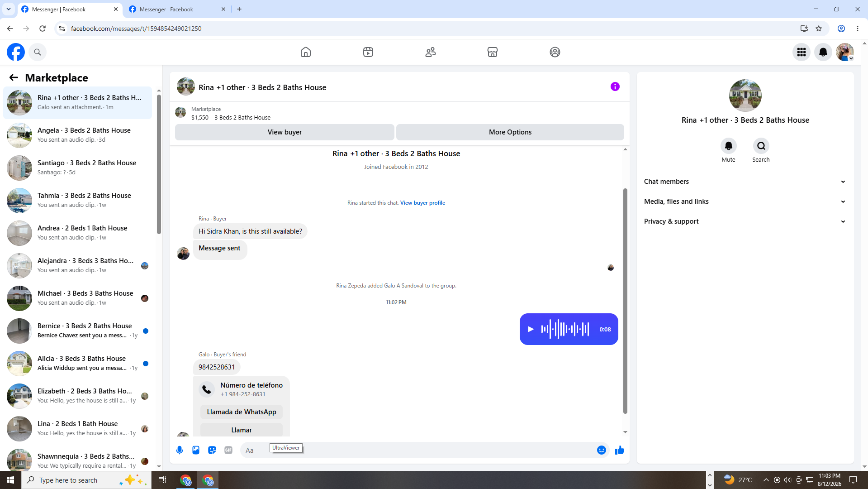Choose a sticker
Image resolution: width=868 pixels, height=489 pixels.
pos(212,450)
